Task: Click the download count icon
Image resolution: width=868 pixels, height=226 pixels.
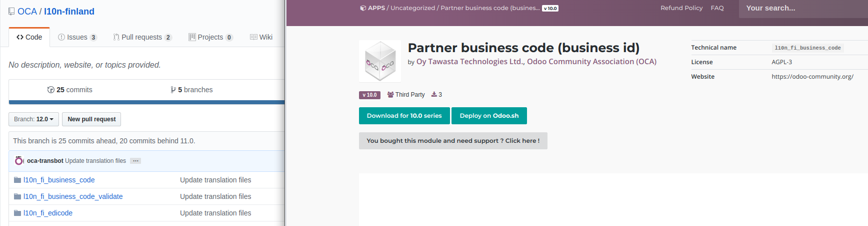Action: pyautogui.click(x=434, y=94)
